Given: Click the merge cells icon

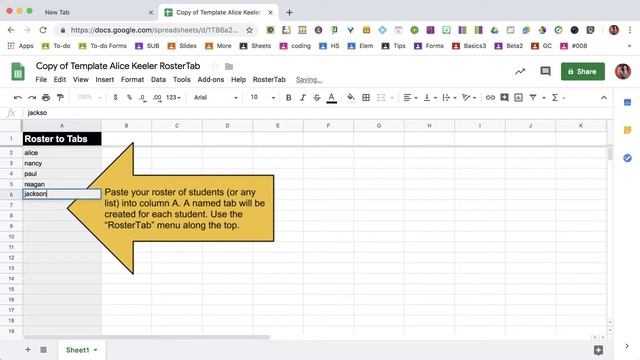Looking at the screenshot, I should click(x=381, y=98).
